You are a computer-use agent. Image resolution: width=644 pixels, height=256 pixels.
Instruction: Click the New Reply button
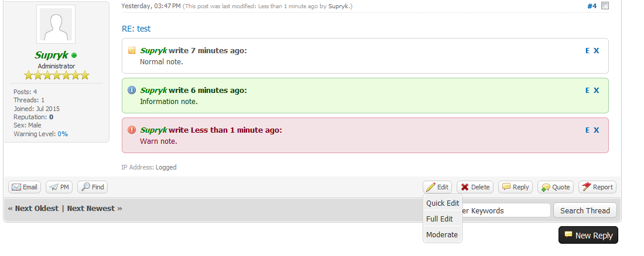tap(588, 236)
